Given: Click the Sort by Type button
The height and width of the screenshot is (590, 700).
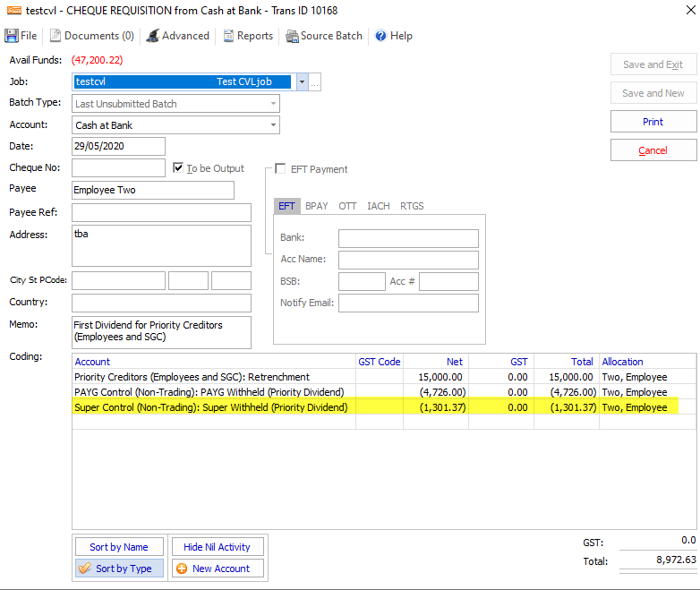Looking at the screenshot, I should 119,569.
